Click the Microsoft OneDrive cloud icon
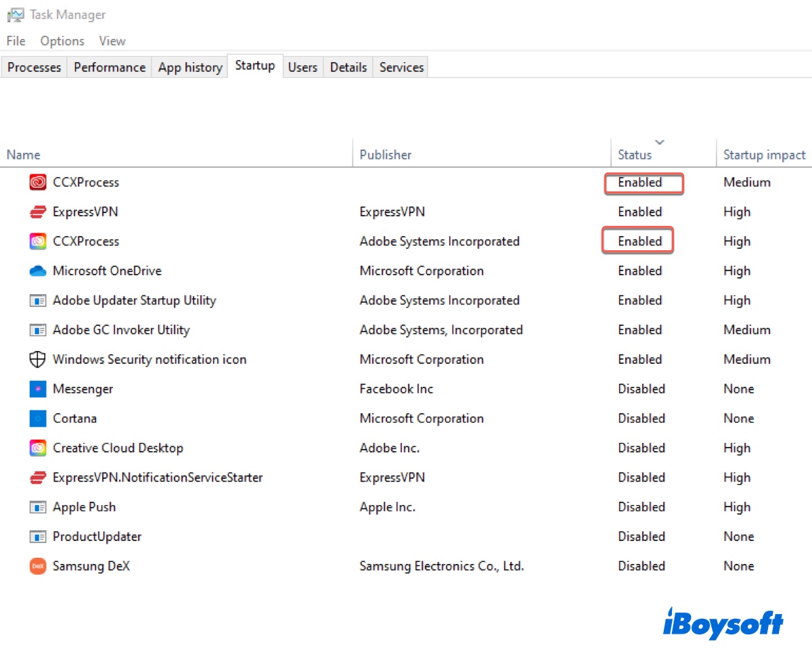 pos(38,270)
